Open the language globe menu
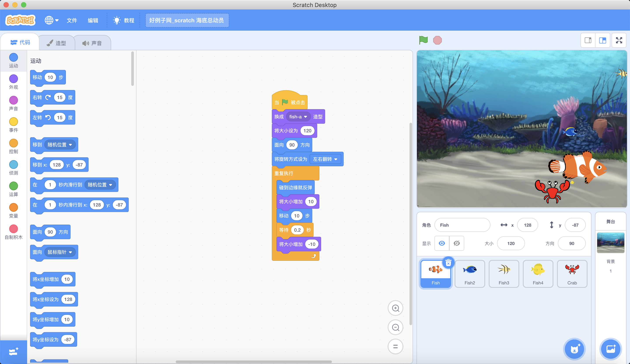The height and width of the screenshot is (364, 630). (51, 20)
